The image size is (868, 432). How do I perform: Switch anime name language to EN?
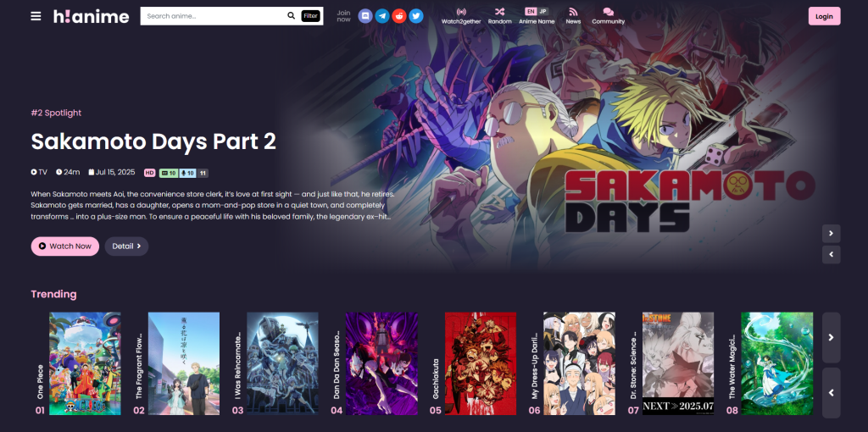[x=531, y=11]
